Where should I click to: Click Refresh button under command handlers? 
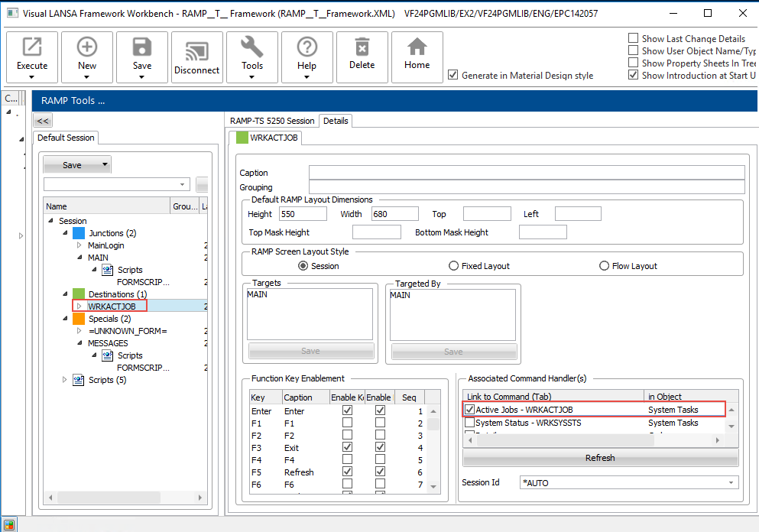[x=599, y=458]
